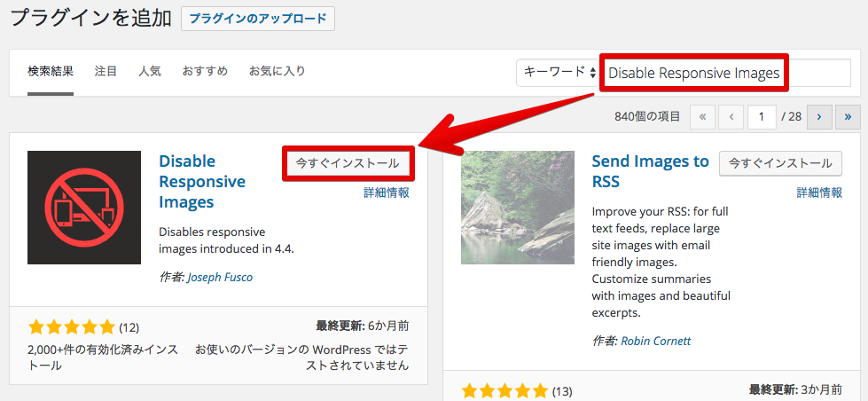Click プラグインのアップロード button
This screenshot has width=868, height=401.
click(257, 18)
